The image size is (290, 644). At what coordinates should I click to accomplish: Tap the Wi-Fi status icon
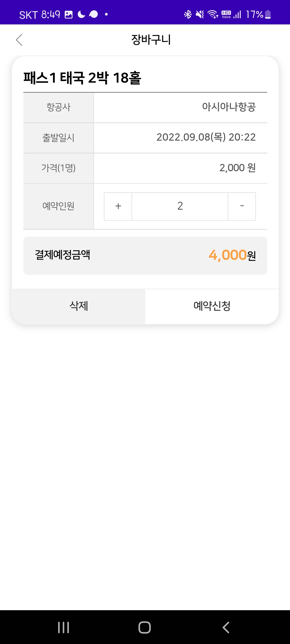[x=213, y=14]
